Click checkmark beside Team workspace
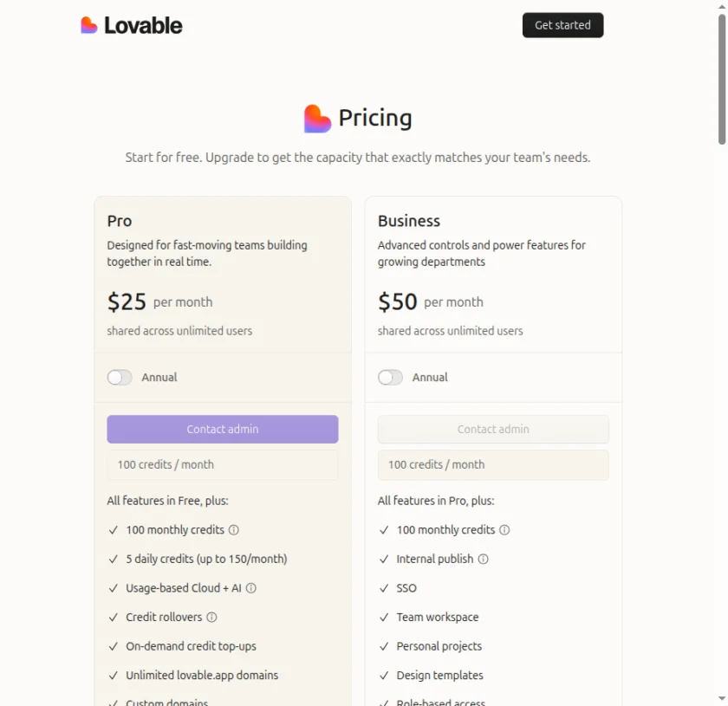Viewport: 728px width, 706px height. pos(383,617)
